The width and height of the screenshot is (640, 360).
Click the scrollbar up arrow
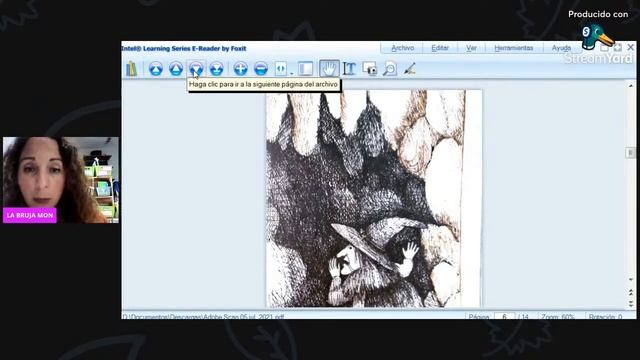[x=631, y=85]
